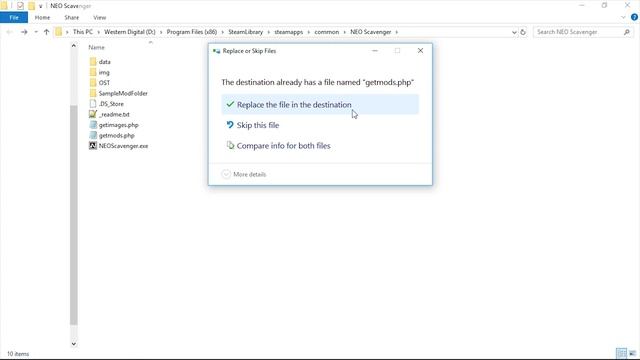Go forward with the Forward arrow
Screen dimensions: 640x360
coord(24,32)
